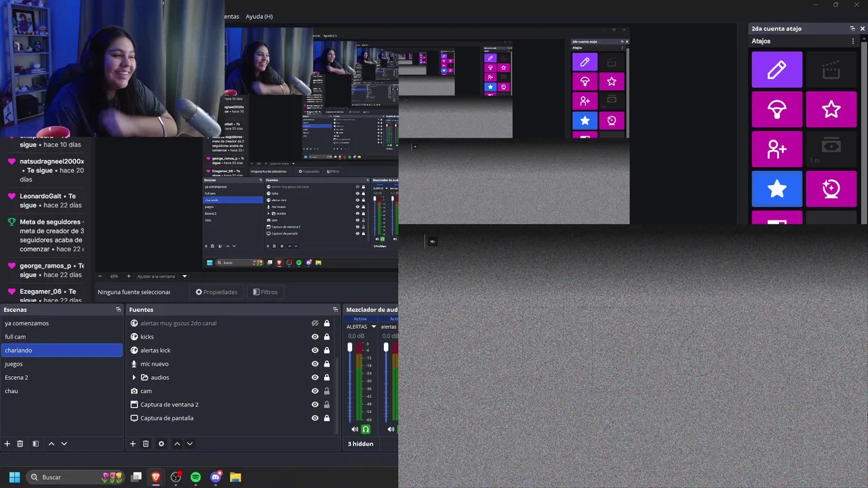The height and width of the screenshot is (488, 868).
Task: Open the ALERTAS channel dropdown
Action: tap(373, 327)
